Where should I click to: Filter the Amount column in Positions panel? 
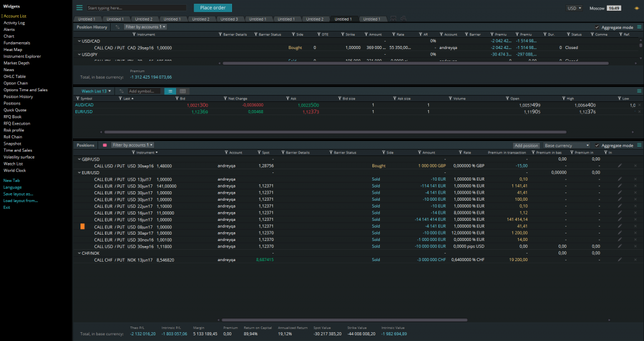pos(419,152)
